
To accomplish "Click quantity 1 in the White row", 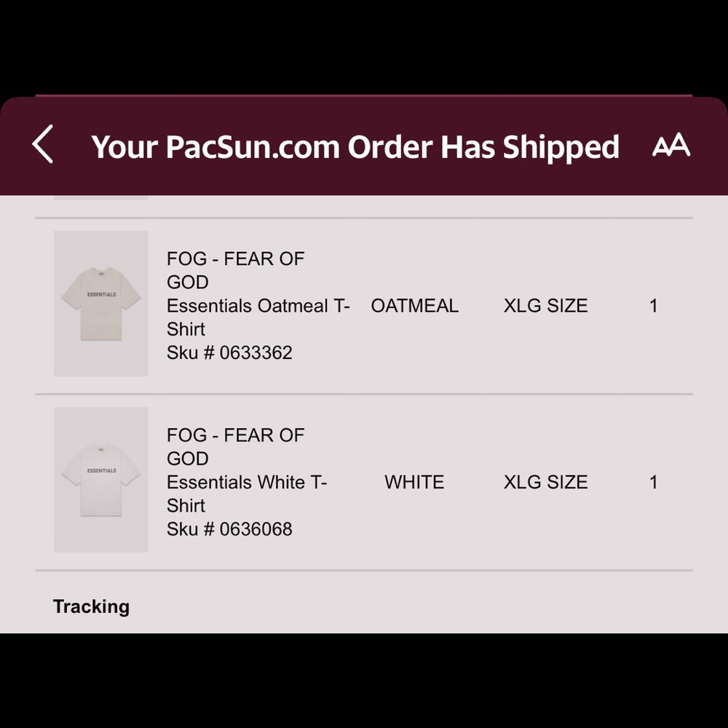I will (653, 483).
